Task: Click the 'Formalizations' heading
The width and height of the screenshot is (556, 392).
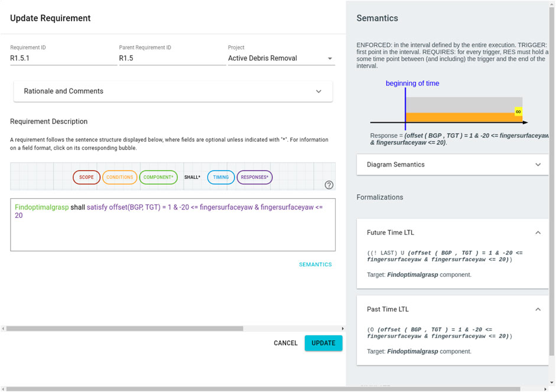Action: coord(380,197)
